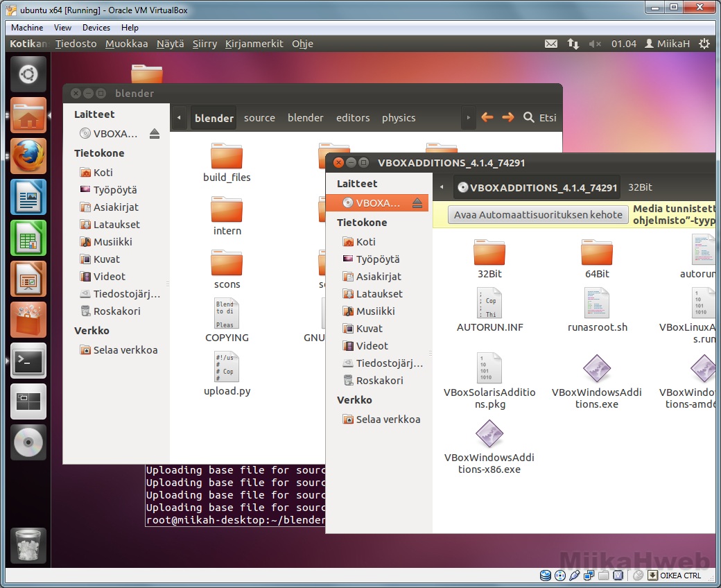Open Ohje menu

click(x=302, y=44)
